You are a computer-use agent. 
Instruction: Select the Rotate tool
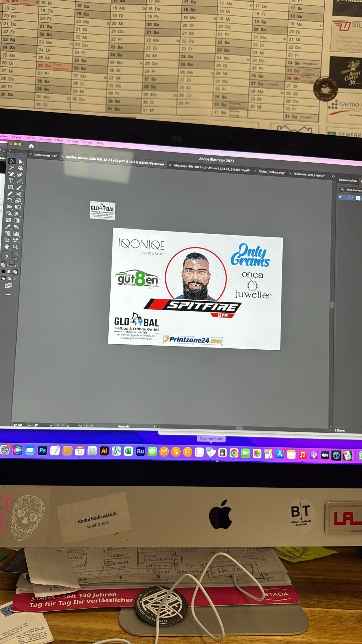pyautogui.click(x=9, y=200)
